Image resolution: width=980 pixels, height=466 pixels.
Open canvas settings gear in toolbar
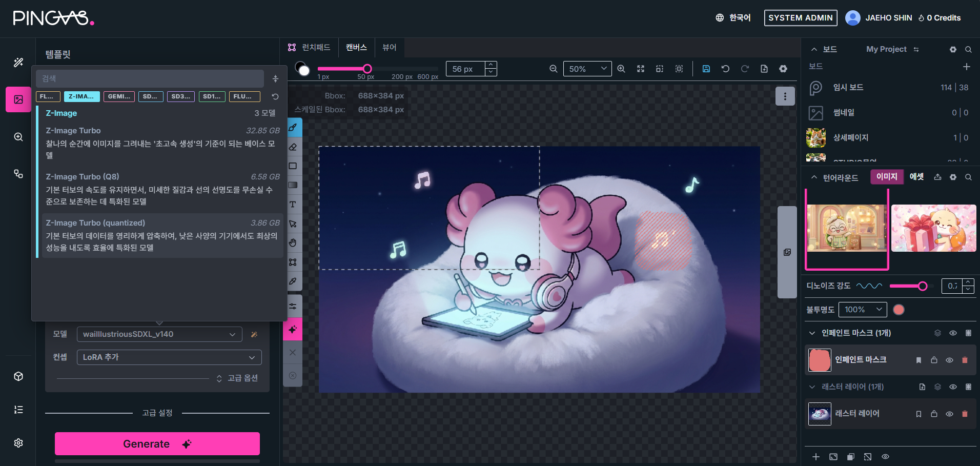click(783, 69)
